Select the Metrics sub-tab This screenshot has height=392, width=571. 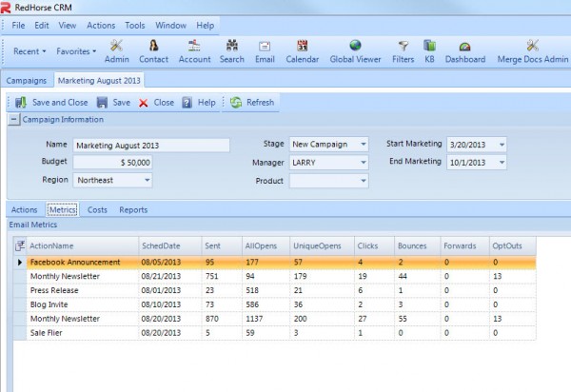click(x=62, y=210)
